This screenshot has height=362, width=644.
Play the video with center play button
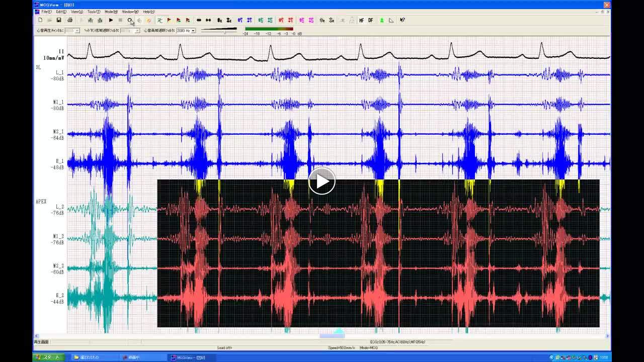pos(322,181)
